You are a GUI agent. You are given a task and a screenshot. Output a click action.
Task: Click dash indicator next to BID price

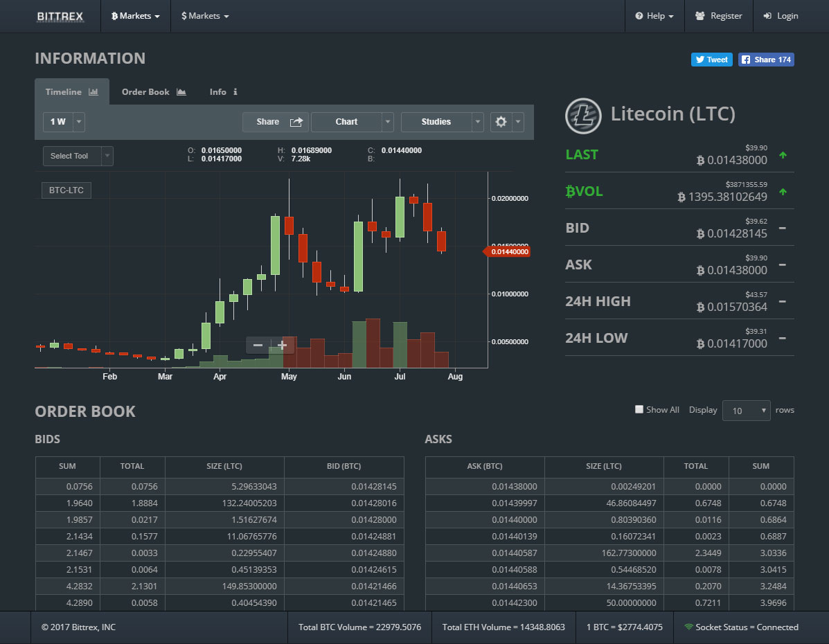click(783, 229)
